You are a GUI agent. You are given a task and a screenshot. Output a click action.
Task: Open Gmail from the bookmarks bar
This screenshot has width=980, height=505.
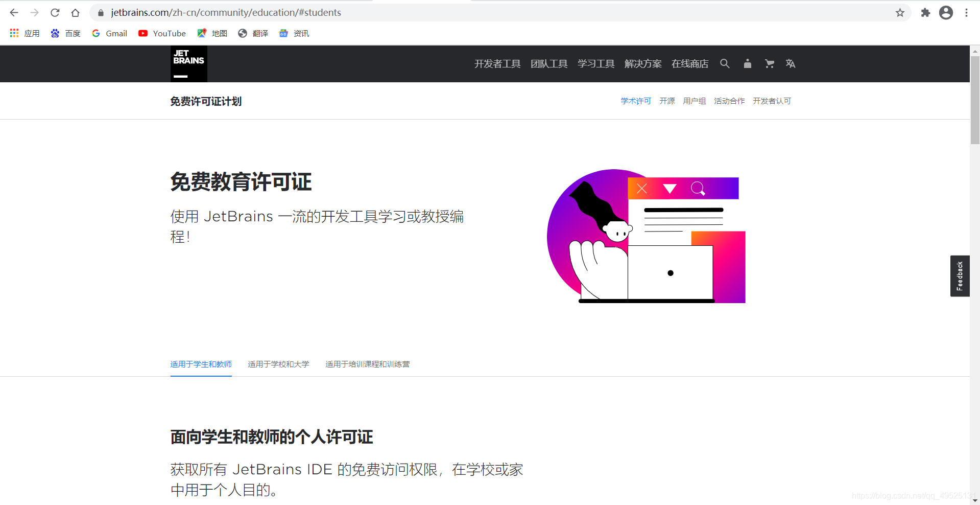point(109,33)
